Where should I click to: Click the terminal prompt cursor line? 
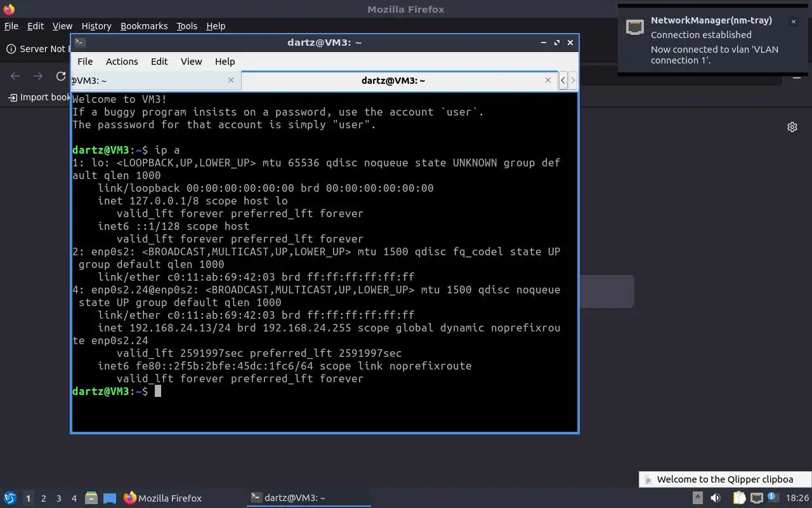[x=117, y=391]
